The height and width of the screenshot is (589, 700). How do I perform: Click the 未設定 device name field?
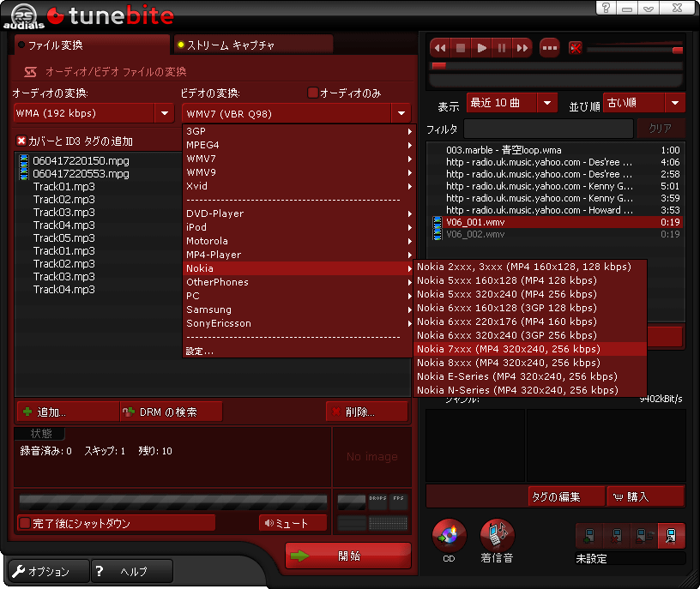(x=631, y=559)
